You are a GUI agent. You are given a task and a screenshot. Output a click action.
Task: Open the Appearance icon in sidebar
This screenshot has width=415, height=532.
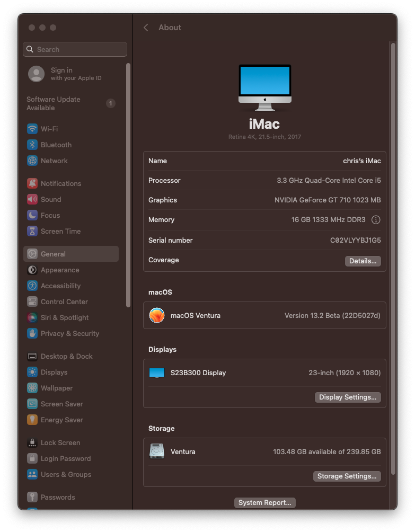coord(32,270)
